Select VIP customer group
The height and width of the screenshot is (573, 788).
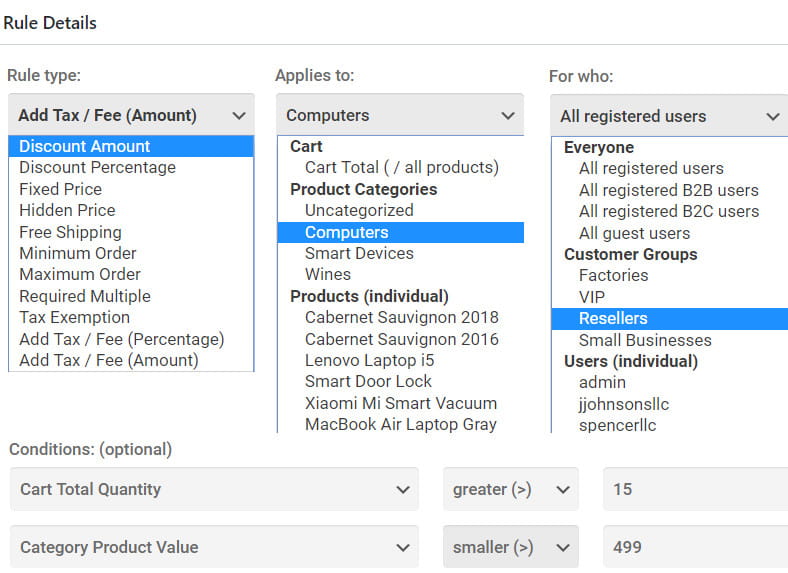[592, 297]
